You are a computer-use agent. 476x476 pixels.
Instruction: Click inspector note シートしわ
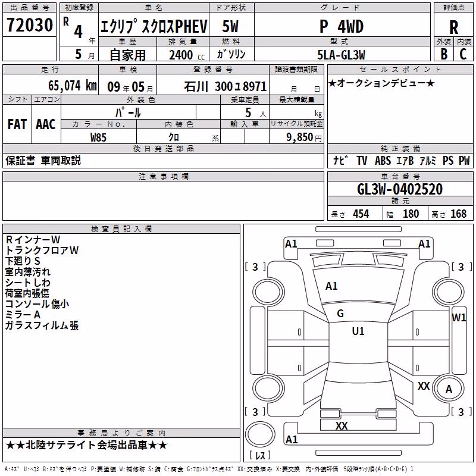pos(27,283)
